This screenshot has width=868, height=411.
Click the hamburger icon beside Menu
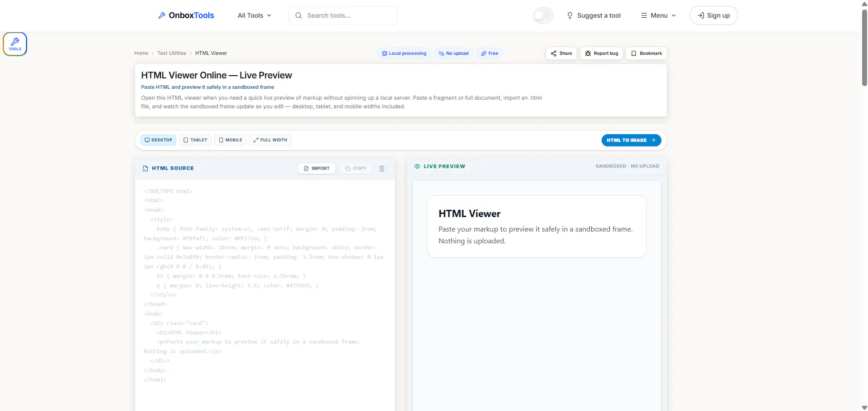644,15
